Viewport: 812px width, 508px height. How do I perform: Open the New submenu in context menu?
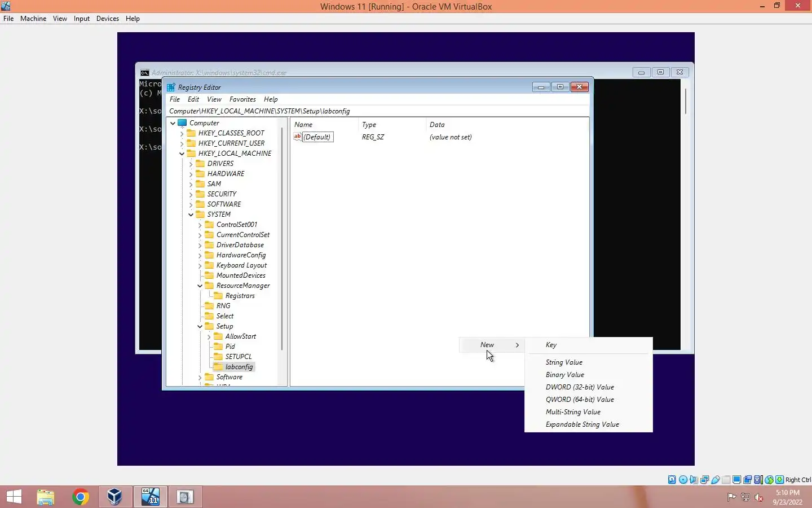click(x=492, y=345)
